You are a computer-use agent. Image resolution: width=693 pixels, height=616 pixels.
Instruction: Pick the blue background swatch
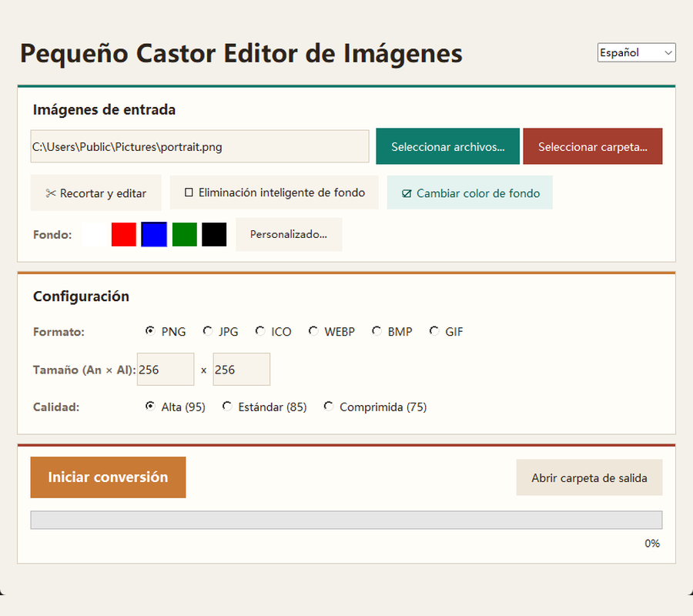click(154, 234)
